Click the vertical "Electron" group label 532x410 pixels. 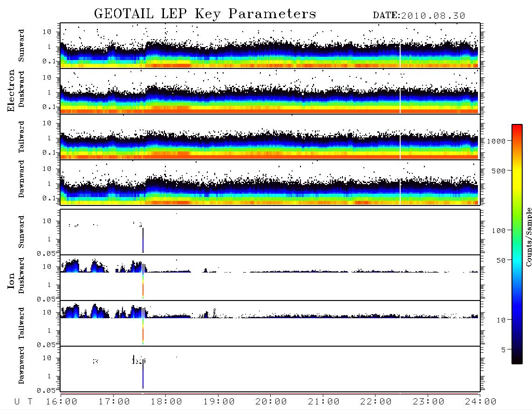11,91
